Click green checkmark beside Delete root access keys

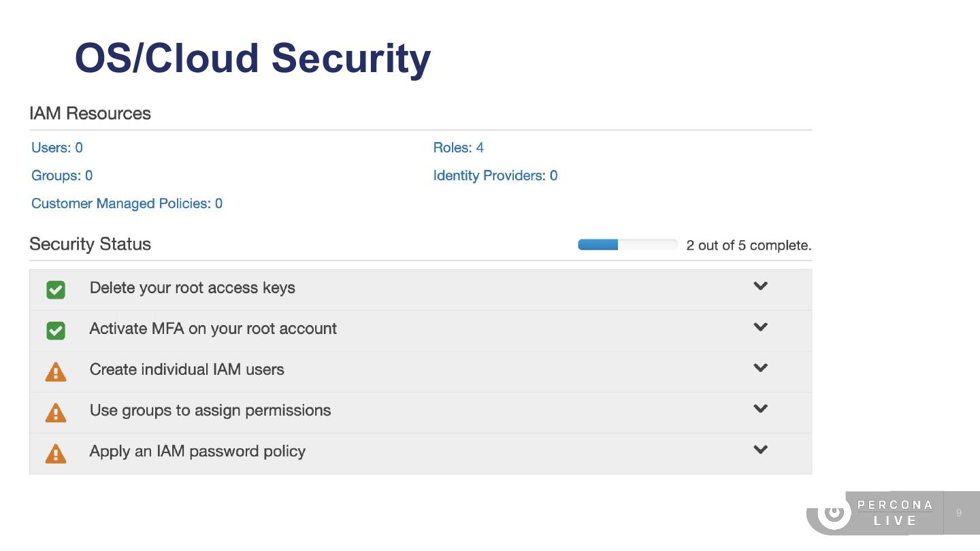tap(56, 290)
